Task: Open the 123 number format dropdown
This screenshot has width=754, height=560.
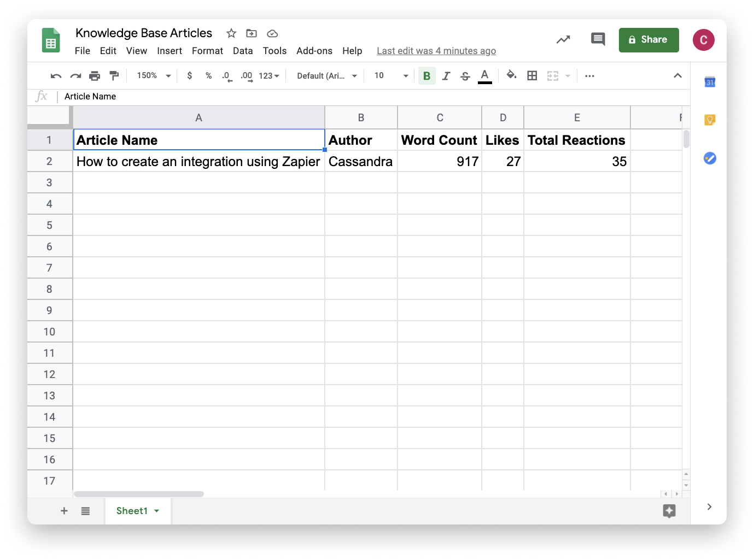Action: (269, 76)
